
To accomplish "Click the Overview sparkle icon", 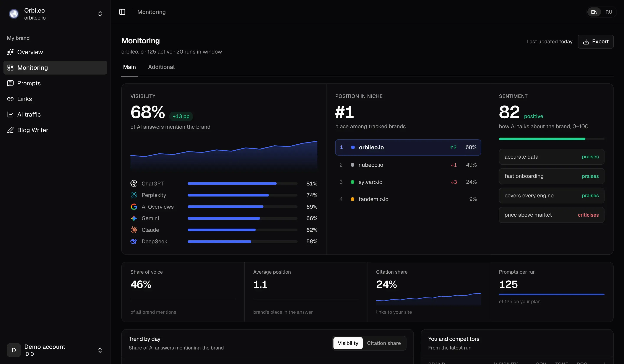I will [10, 52].
